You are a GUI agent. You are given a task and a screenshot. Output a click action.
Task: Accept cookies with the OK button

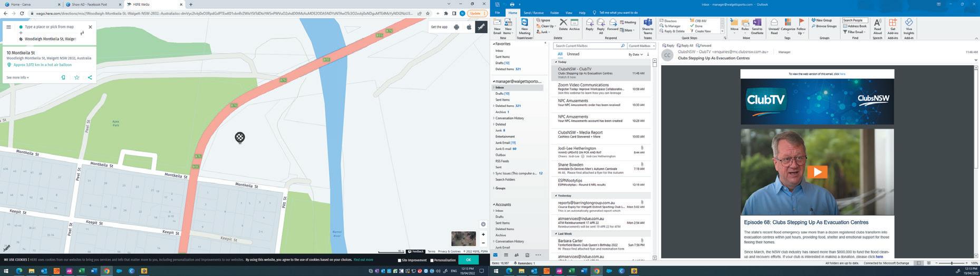[468, 260]
